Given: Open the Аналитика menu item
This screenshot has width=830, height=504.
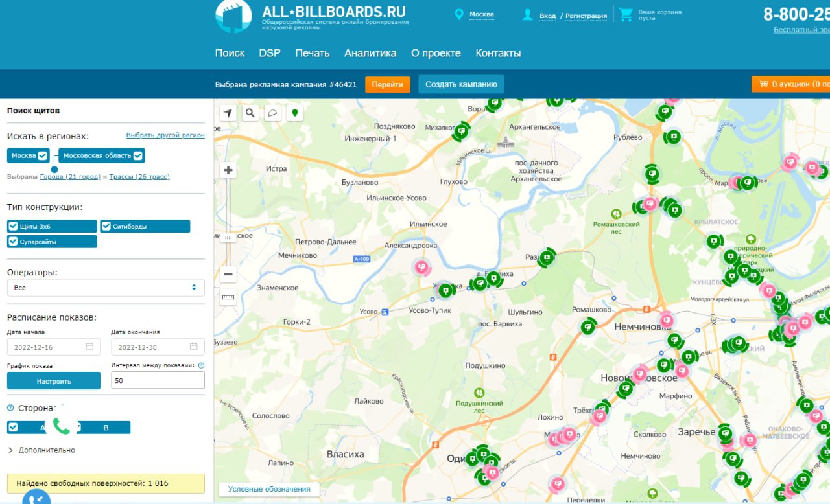Looking at the screenshot, I should pos(370,53).
